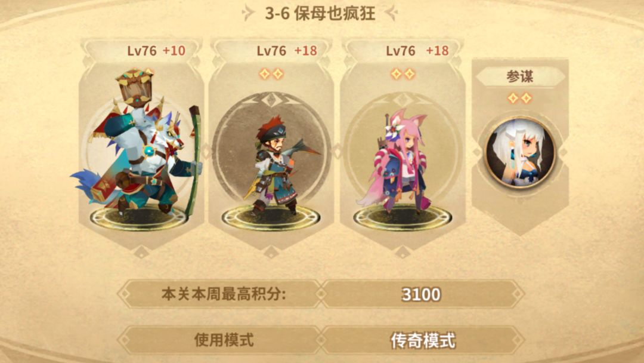This screenshot has height=363, width=644.
Task: Click the two stars under 参谋 label
Action: [520, 99]
